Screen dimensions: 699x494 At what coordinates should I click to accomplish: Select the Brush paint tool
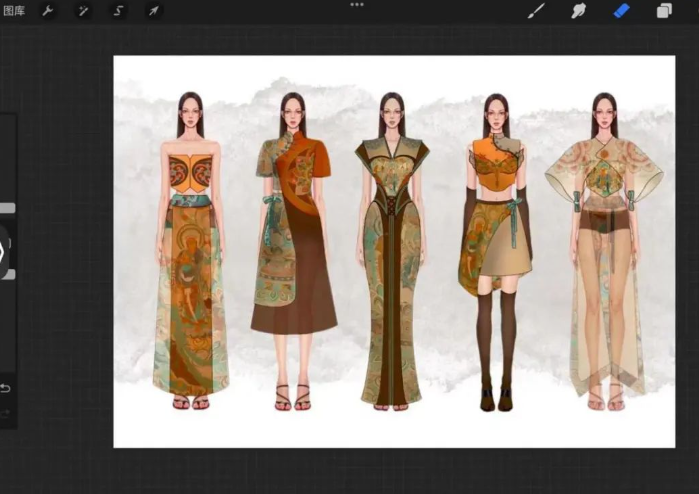pyautogui.click(x=536, y=11)
